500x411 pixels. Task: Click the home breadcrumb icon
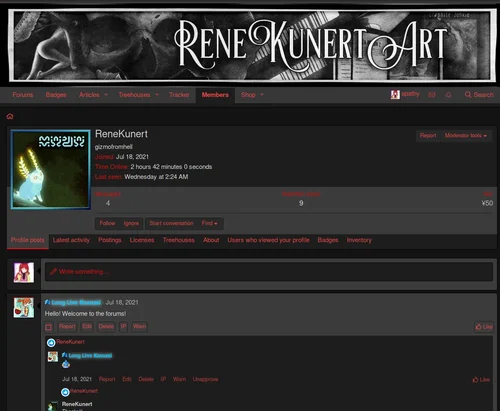(x=10, y=116)
